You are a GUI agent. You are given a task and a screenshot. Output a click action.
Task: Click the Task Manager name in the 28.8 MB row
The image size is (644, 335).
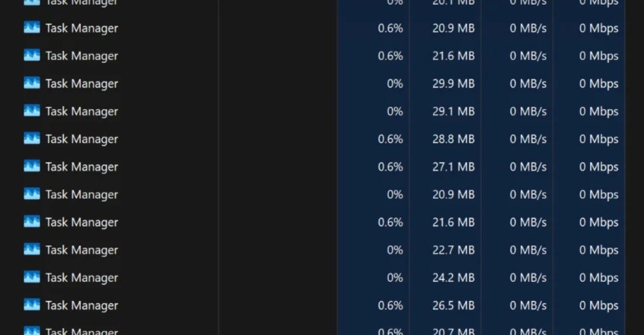[x=82, y=140]
